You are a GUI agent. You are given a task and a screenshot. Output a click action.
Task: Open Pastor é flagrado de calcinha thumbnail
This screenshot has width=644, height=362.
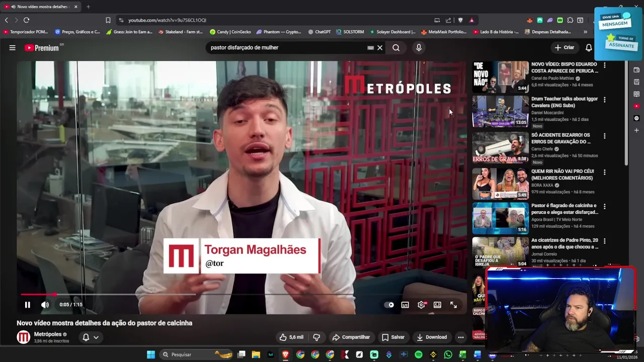pos(501,218)
